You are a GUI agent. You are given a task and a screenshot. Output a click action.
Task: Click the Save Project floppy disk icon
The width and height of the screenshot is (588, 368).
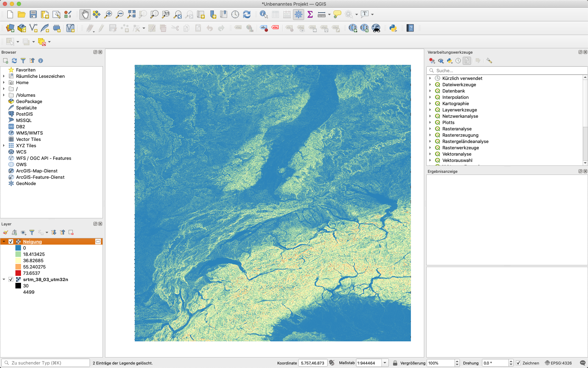click(x=33, y=14)
